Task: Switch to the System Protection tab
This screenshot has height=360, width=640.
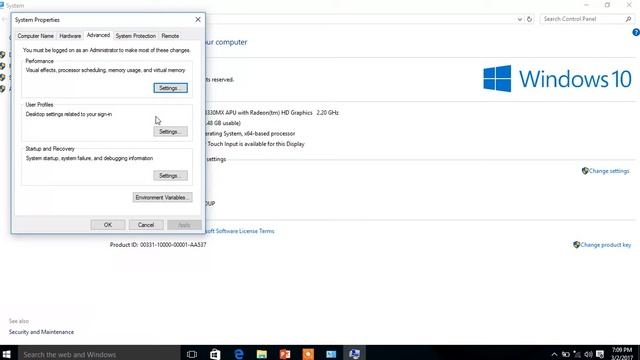Action: click(x=136, y=36)
